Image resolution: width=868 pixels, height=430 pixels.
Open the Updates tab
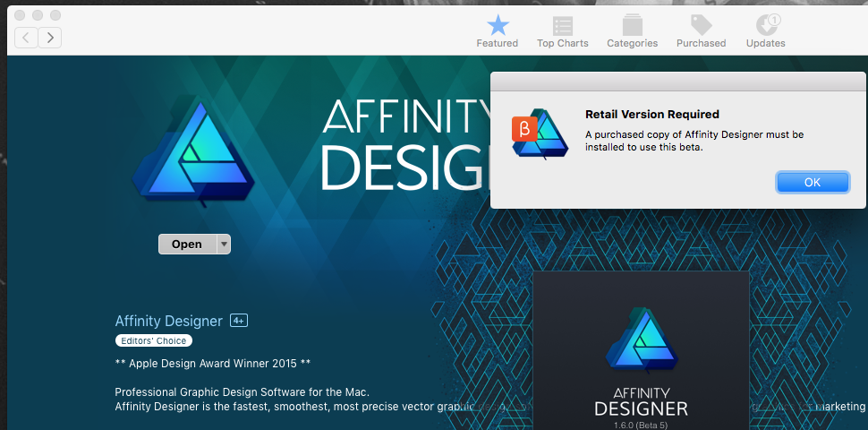click(766, 31)
